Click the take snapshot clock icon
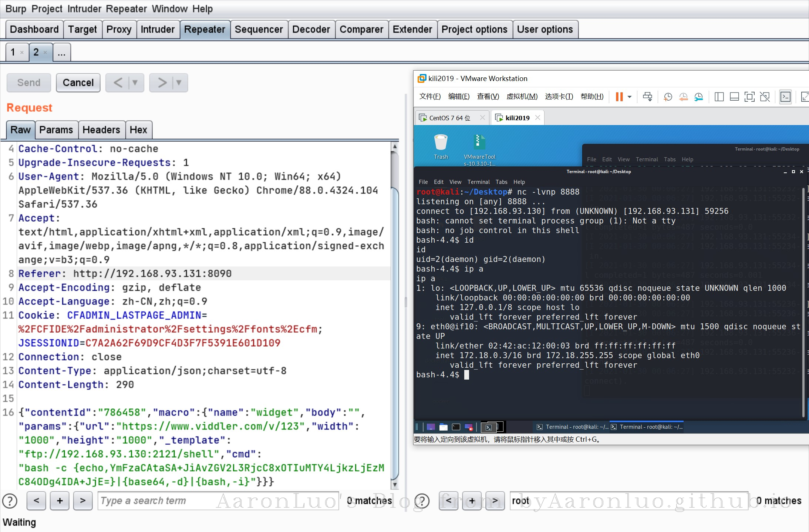This screenshot has height=532, width=809. tap(668, 97)
